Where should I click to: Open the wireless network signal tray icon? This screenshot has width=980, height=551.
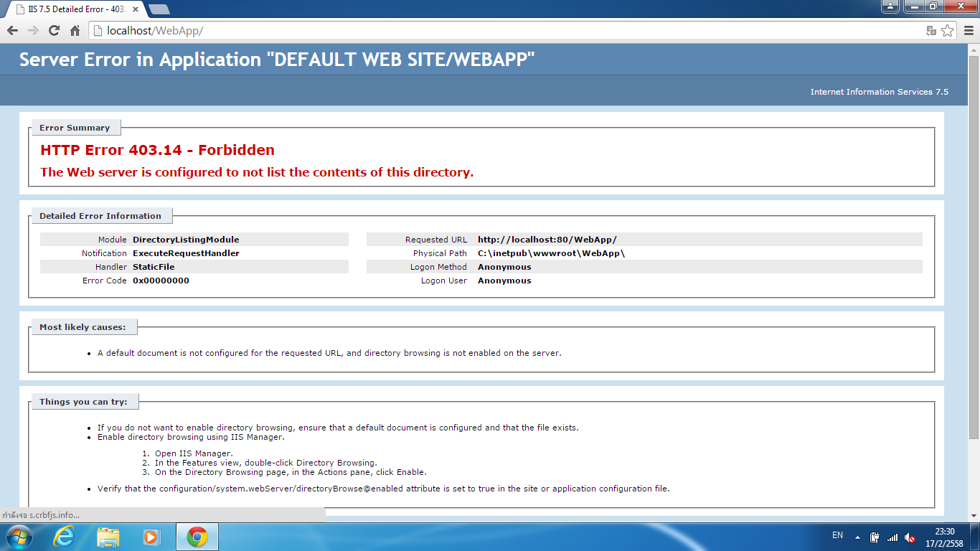[892, 537]
